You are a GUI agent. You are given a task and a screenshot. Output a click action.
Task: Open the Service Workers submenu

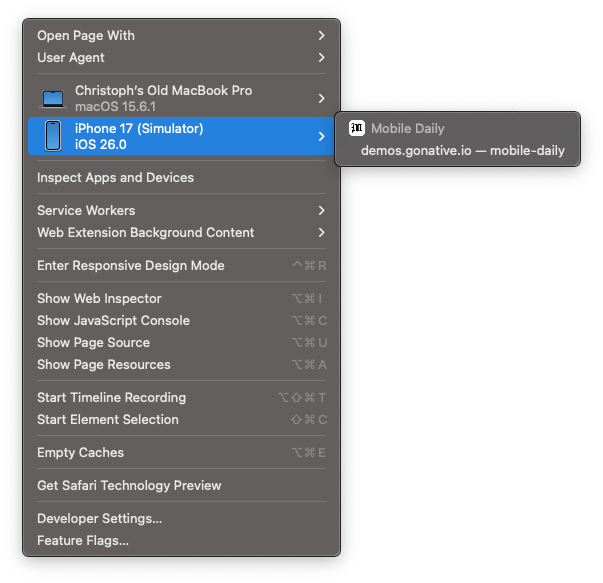[x=181, y=210]
